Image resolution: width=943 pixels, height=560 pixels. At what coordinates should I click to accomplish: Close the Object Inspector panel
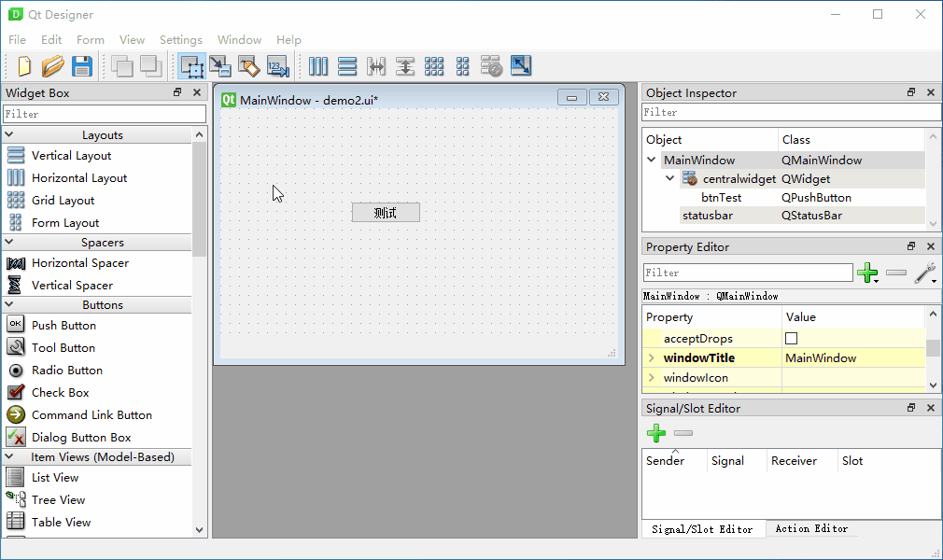(930, 92)
